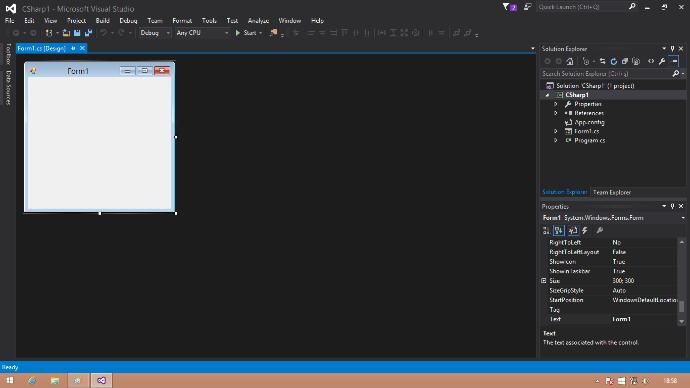Open Visual Studio from Windows taskbar

(102, 381)
